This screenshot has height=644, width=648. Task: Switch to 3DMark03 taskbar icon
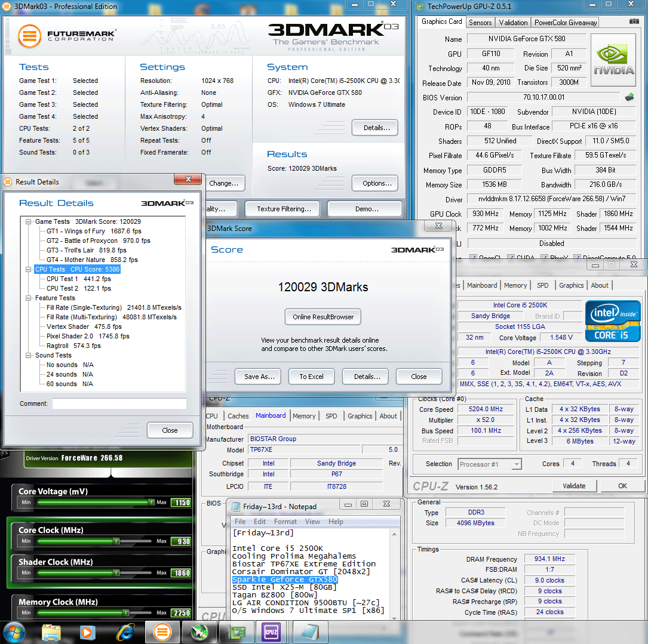[162, 633]
